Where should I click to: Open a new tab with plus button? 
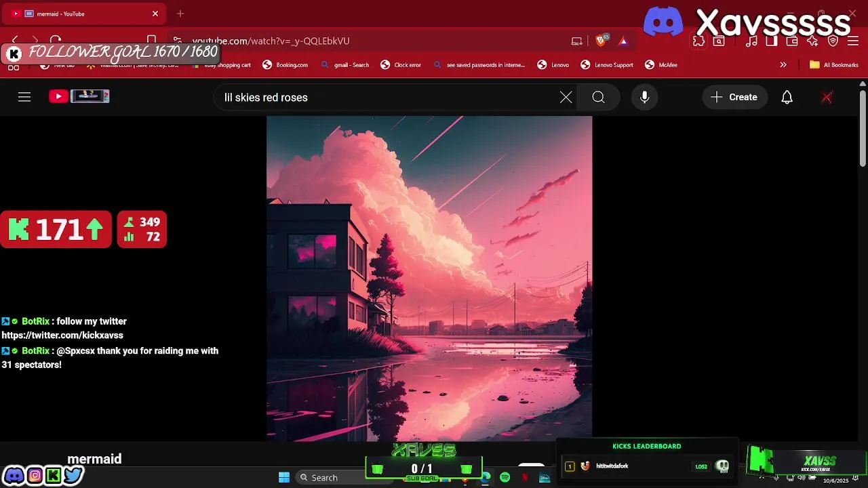180,14
